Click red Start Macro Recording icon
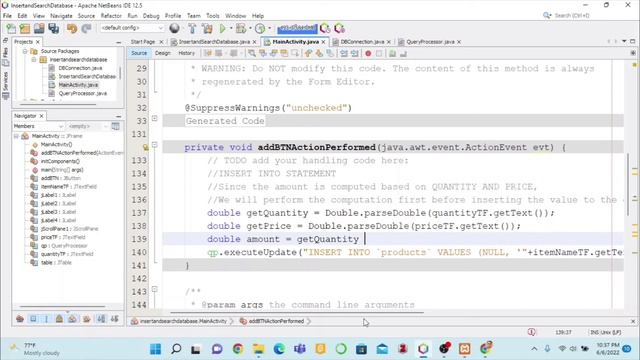This screenshot has height=360, width=640. [x=368, y=53]
